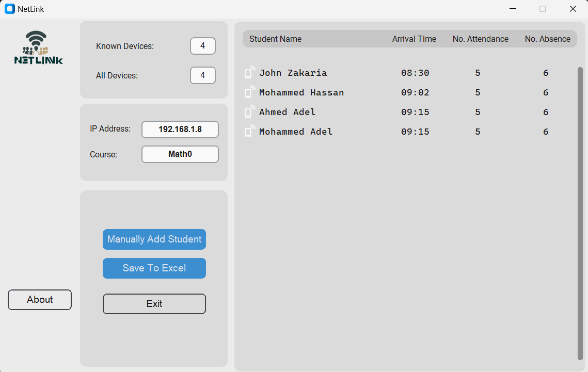The height and width of the screenshot is (372, 588).
Task: Click the Arrival Time column header
Action: click(x=414, y=39)
